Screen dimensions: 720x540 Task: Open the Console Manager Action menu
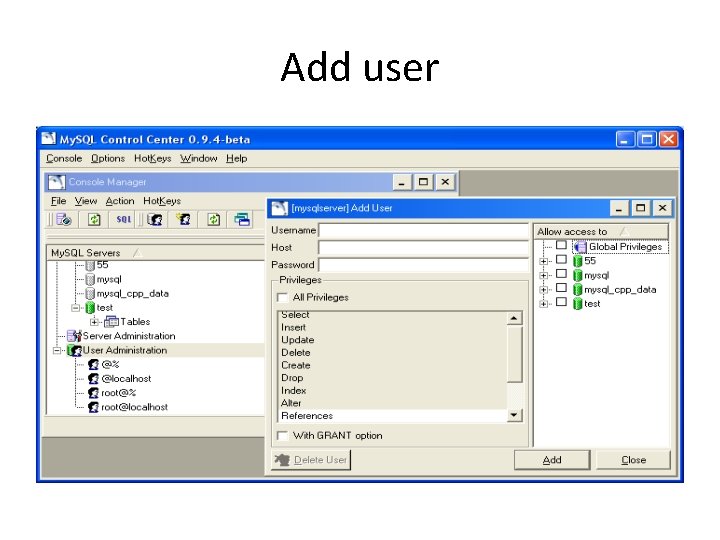pos(120,201)
